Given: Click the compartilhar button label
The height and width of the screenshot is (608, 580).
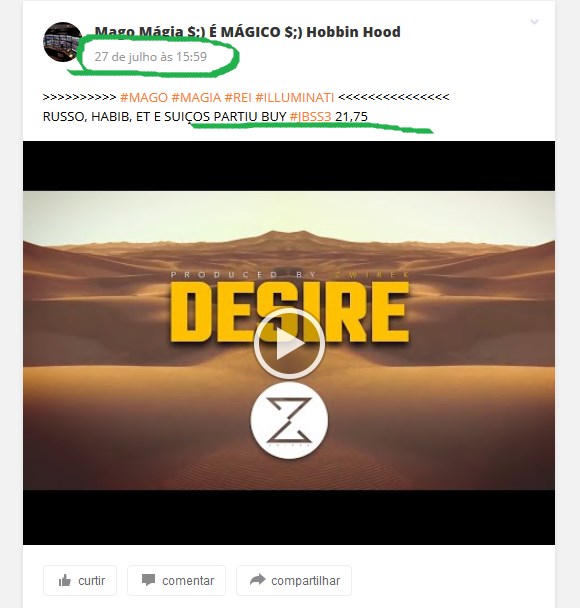Looking at the screenshot, I should tap(306, 580).
